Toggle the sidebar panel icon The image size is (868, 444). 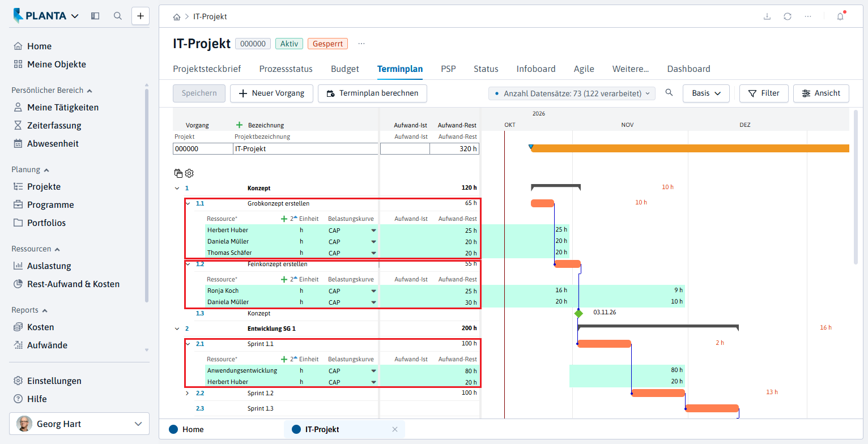95,16
